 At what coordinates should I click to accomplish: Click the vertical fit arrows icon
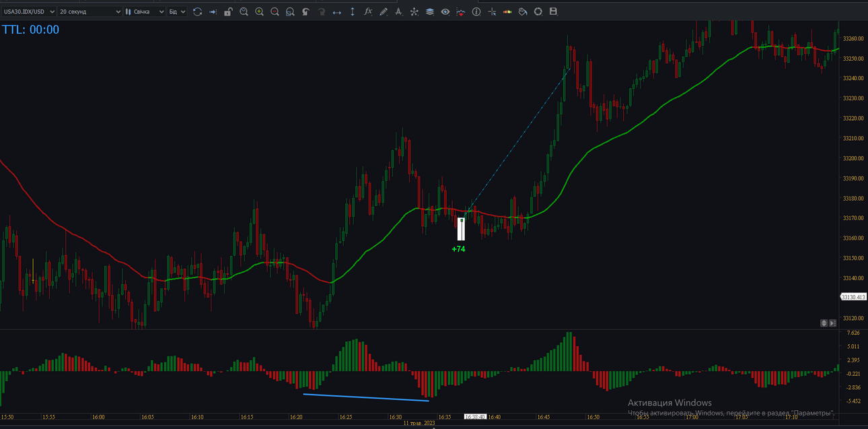pos(352,11)
